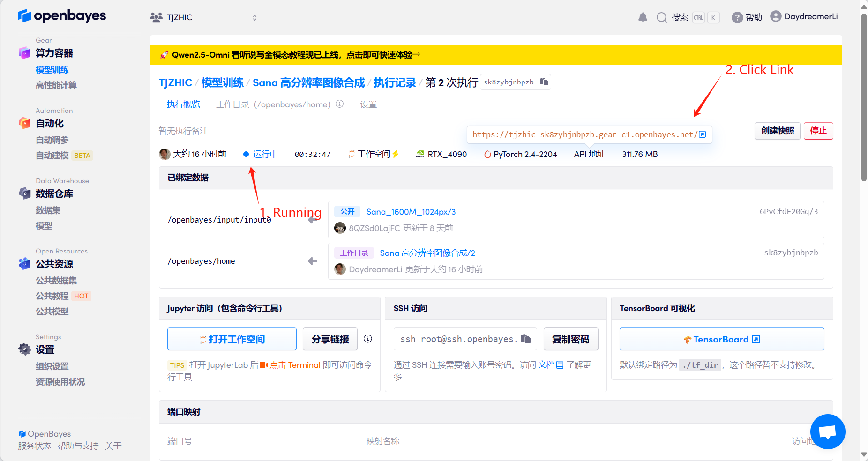
Task: Click the 打开工作空间 button
Action: [x=232, y=339]
